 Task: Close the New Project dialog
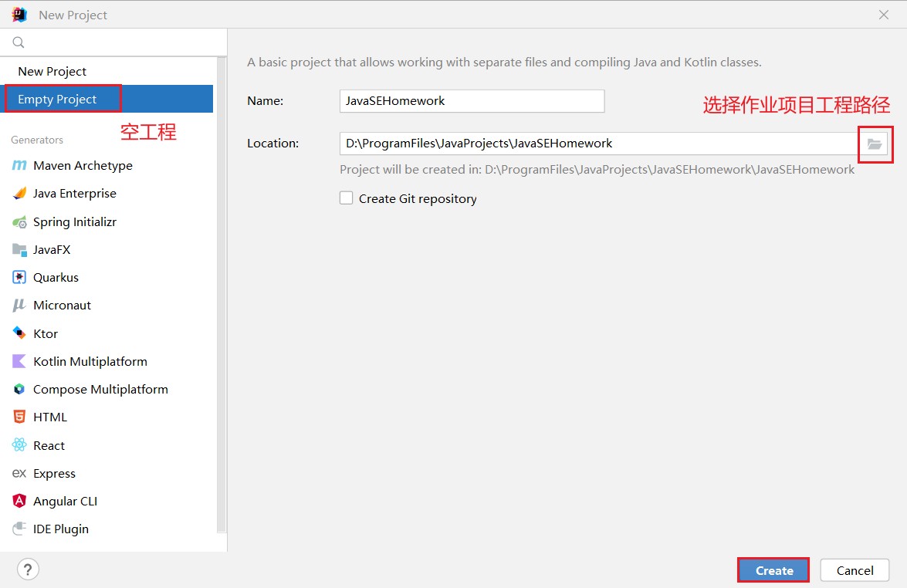tap(883, 15)
